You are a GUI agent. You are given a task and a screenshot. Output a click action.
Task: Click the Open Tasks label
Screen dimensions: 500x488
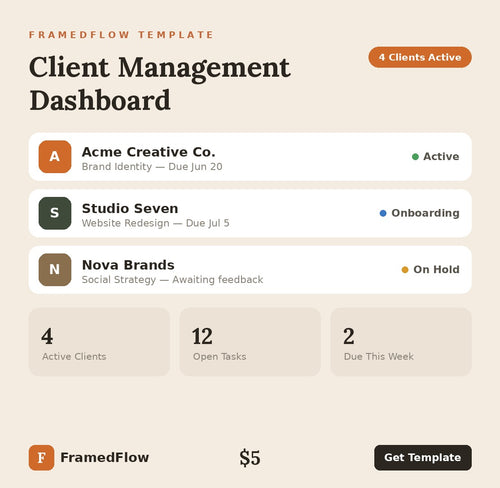pyautogui.click(x=220, y=357)
